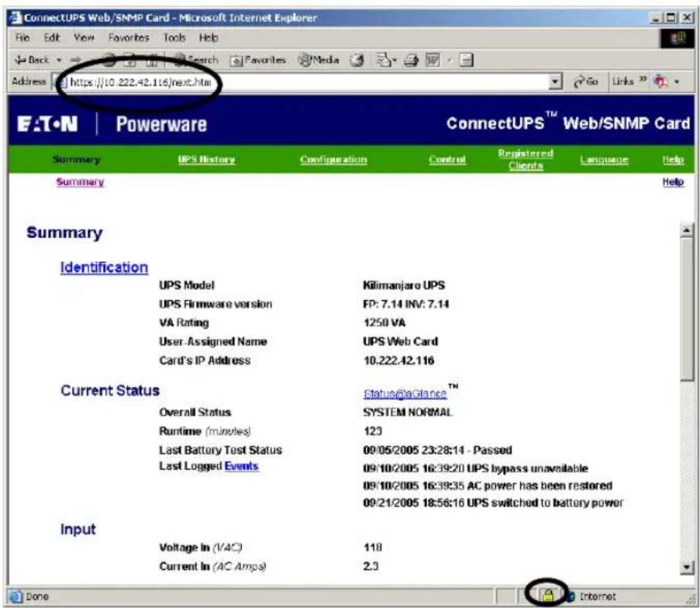The image size is (700, 608).
Task: Click the Powerware logo text
Action: pos(161,124)
